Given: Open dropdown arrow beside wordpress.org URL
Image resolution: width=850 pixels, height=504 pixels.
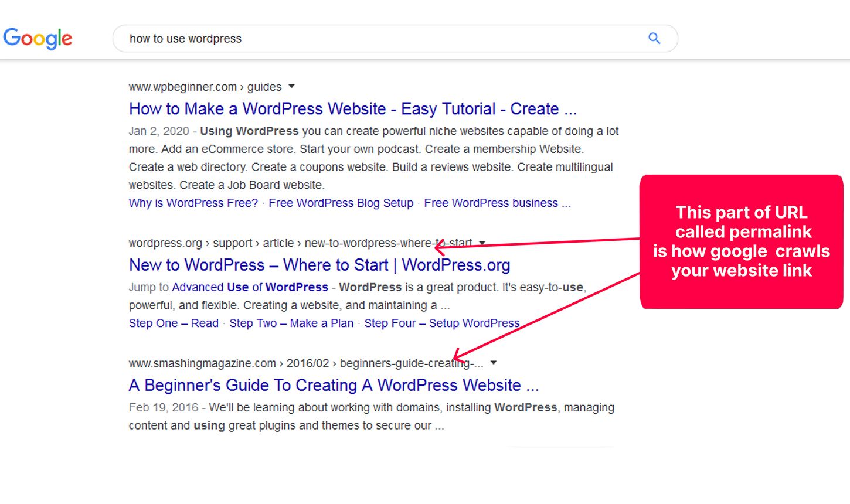Looking at the screenshot, I should click(482, 243).
